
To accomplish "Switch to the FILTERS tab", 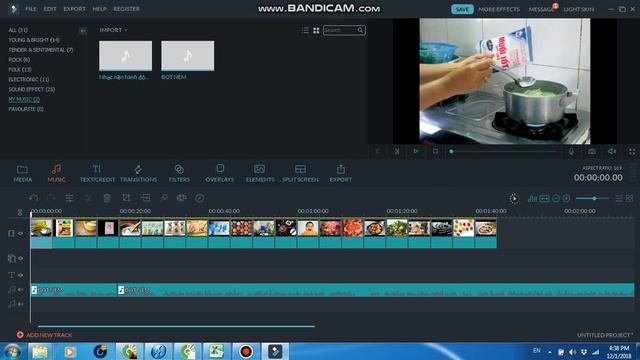I will (x=179, y=173).
